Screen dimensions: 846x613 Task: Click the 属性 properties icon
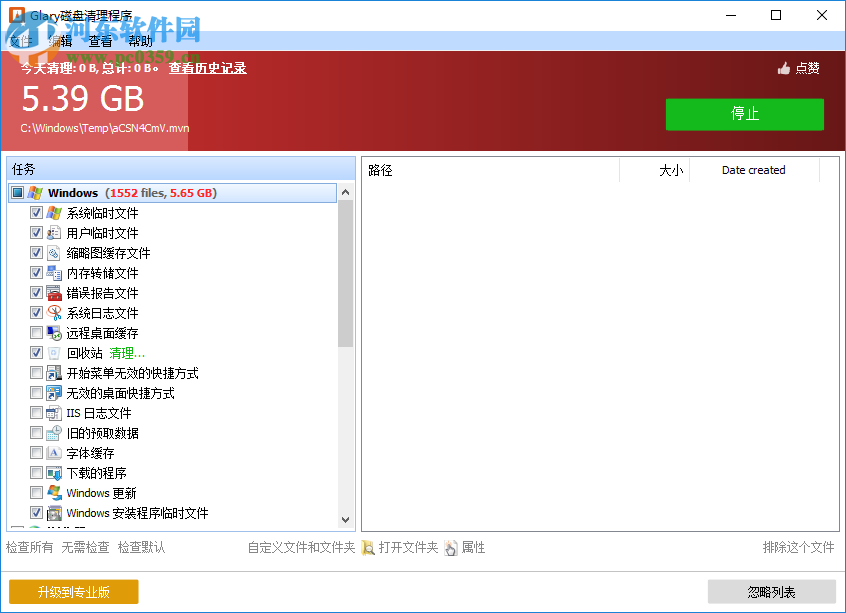452,548
